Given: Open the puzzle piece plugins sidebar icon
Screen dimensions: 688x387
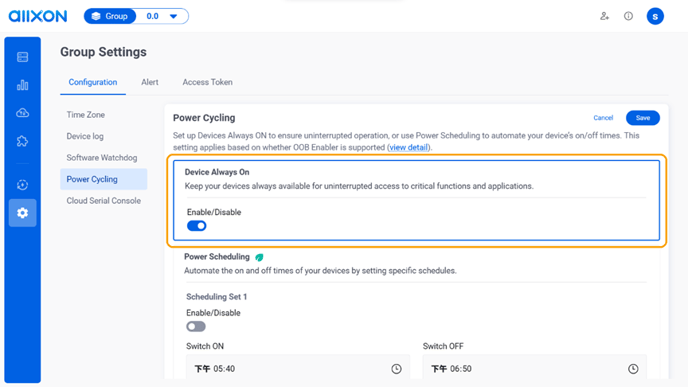Looking at the screenshot, I should point(22,141).
